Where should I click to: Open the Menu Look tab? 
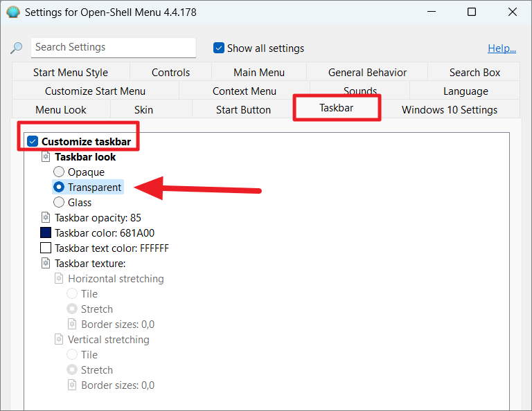coord(61,109)
